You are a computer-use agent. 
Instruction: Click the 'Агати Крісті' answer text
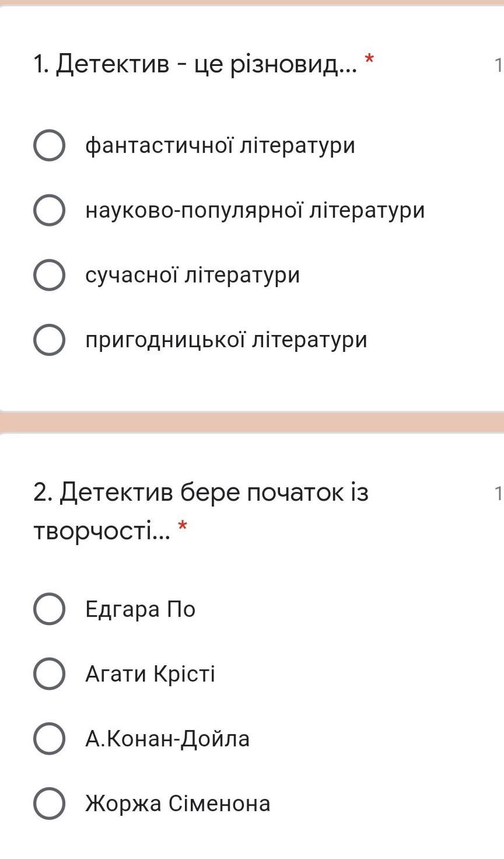pos(150,674)
